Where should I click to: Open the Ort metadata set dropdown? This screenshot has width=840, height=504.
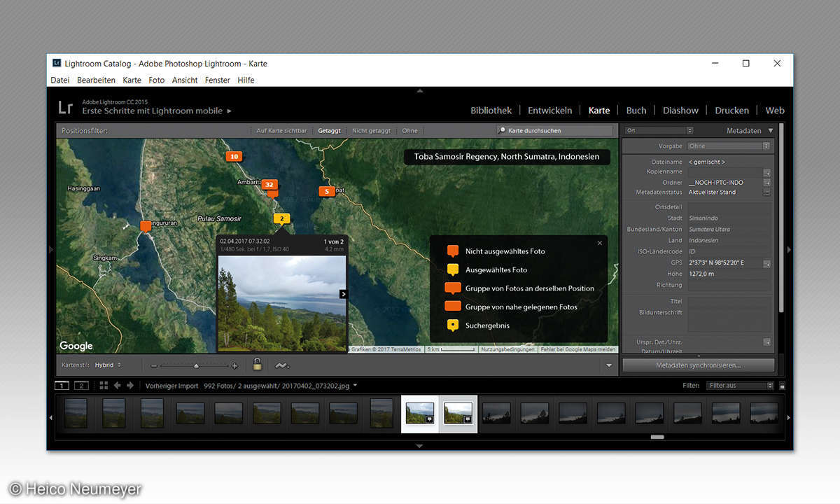coord(659,130)
